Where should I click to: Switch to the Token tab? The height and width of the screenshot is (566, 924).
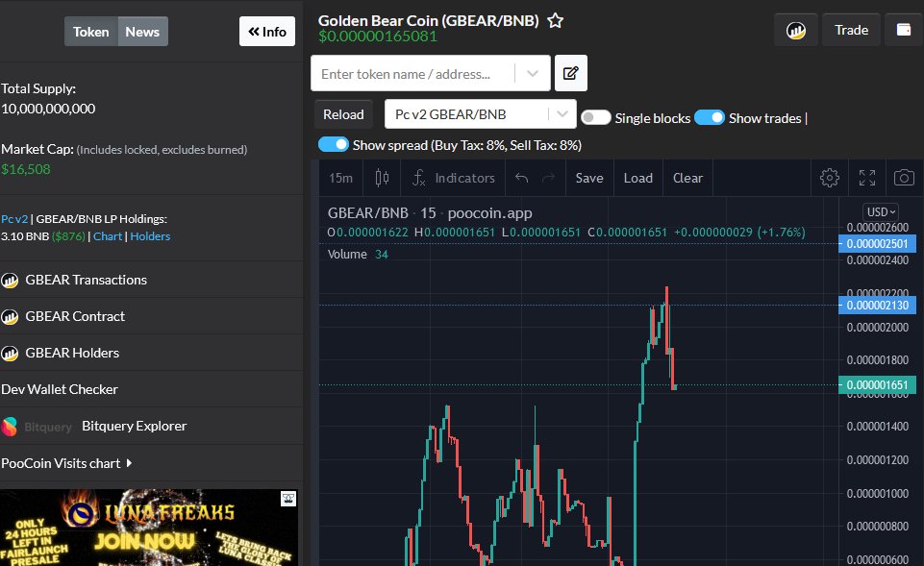[x=90, y=32]
